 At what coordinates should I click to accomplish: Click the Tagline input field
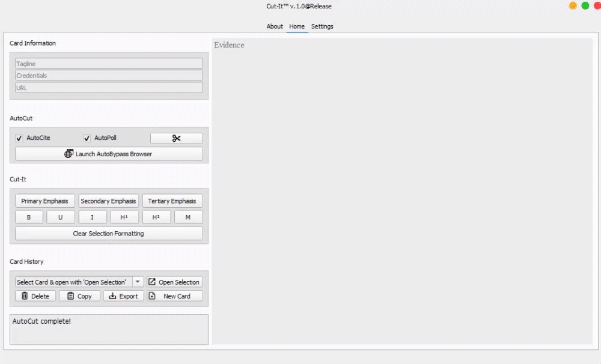coord(109,64)
